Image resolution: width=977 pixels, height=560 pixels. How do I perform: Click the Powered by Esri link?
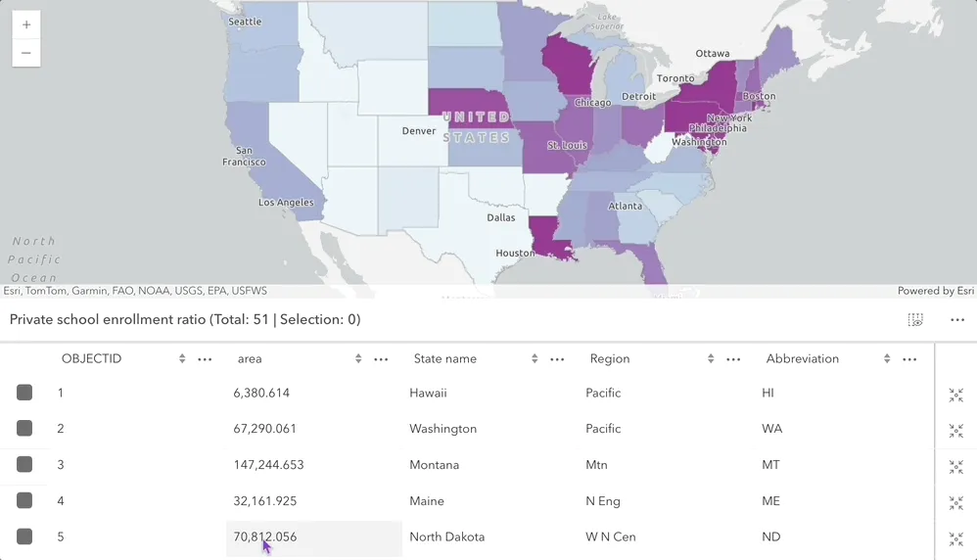[x=935, y=291]
